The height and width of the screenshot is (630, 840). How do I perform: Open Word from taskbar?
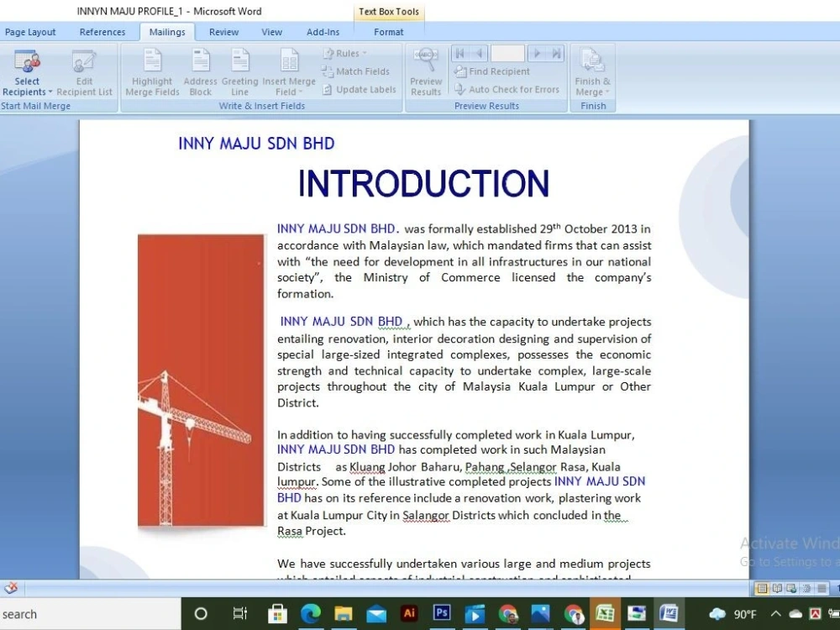pyautogui.click(x=669, y=614)
